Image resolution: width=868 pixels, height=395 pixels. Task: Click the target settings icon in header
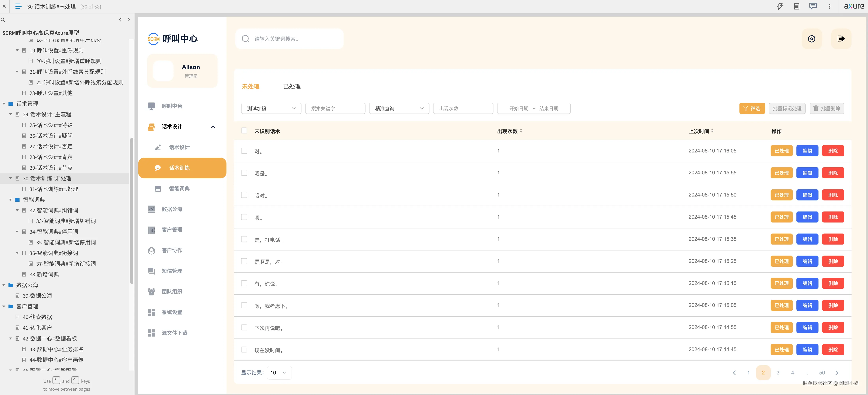(811, 39)
